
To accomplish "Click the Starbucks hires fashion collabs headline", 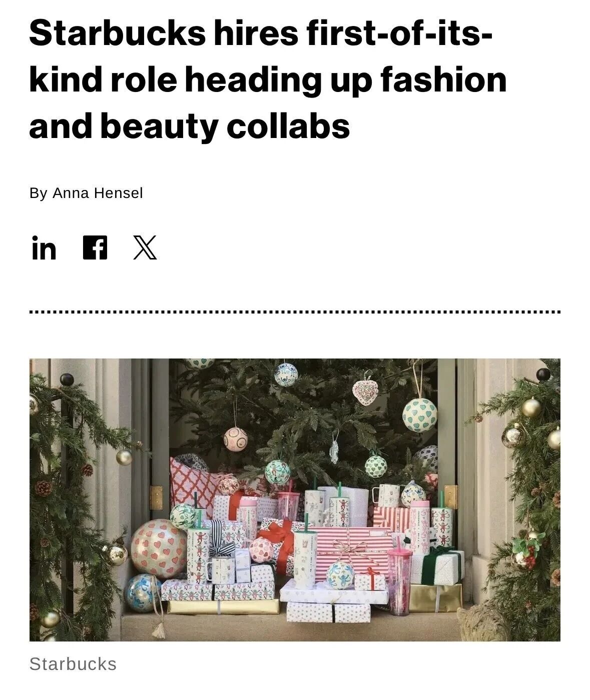I will pyautogui.click(x=268, y=80).
